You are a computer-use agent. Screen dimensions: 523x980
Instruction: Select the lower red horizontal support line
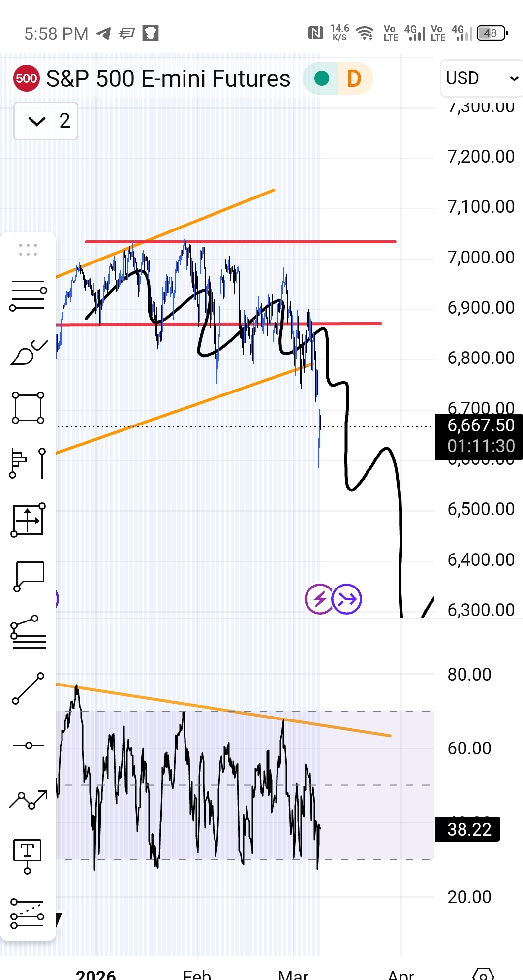(x=219, y=324)
